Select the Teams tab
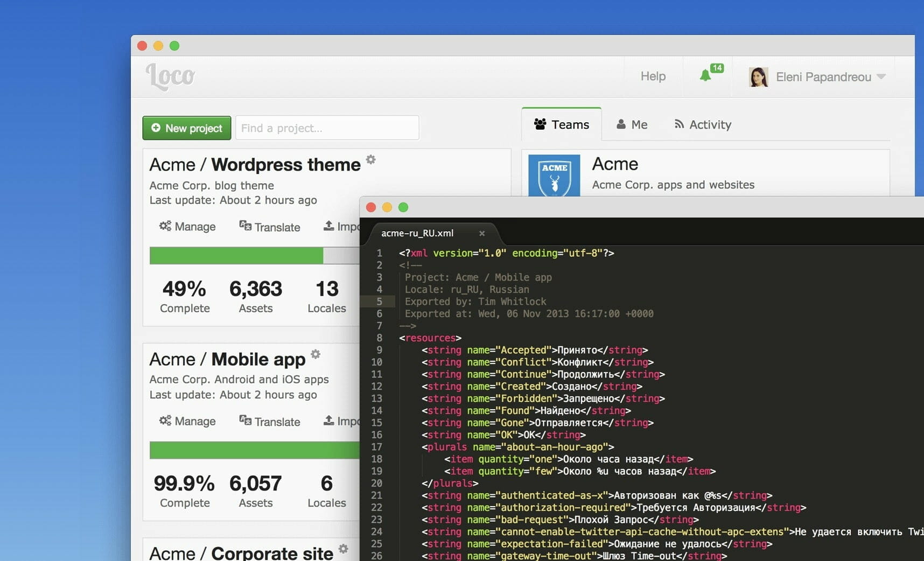This screenshot has width=924, height=561. [x=562, y=124]
